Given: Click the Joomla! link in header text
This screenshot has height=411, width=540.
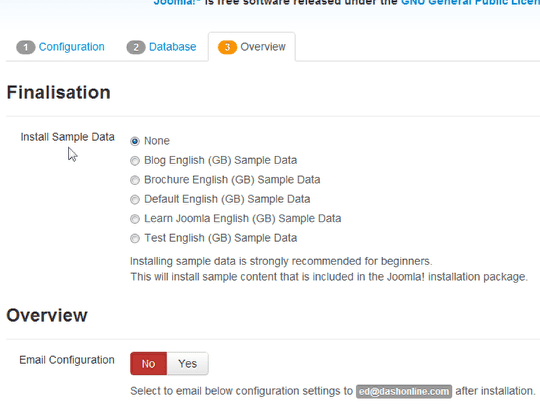Looking at the screenshot, I should tap(176, 3).
